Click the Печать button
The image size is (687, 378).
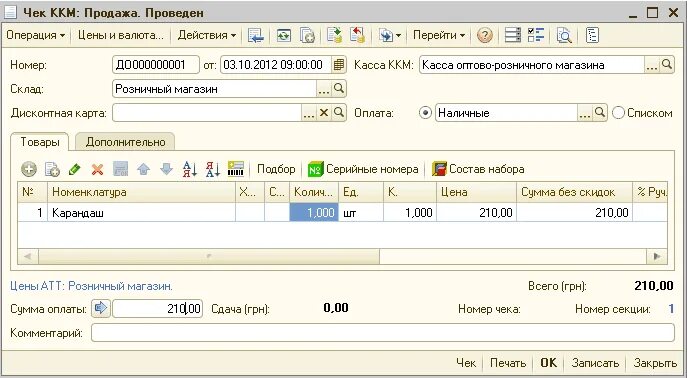[508, 363]
